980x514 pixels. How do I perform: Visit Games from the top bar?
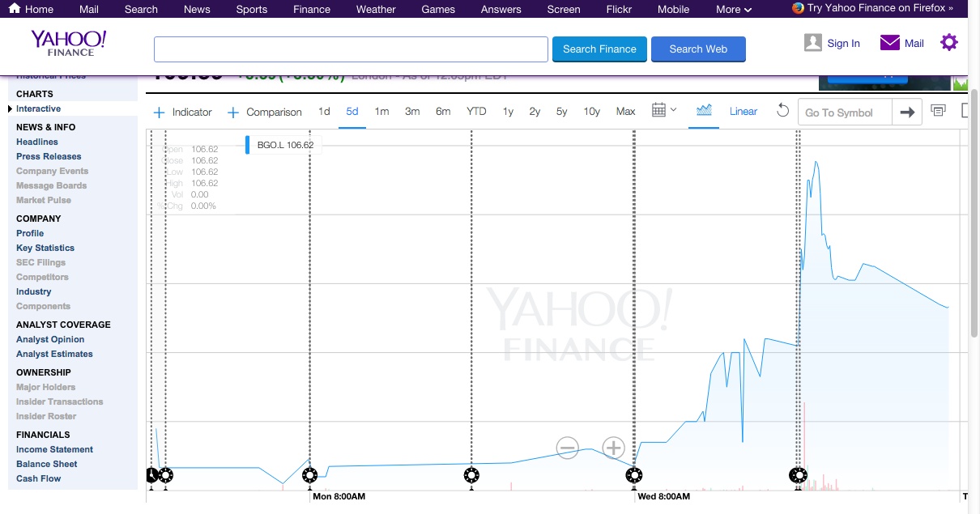coord(438,10)
